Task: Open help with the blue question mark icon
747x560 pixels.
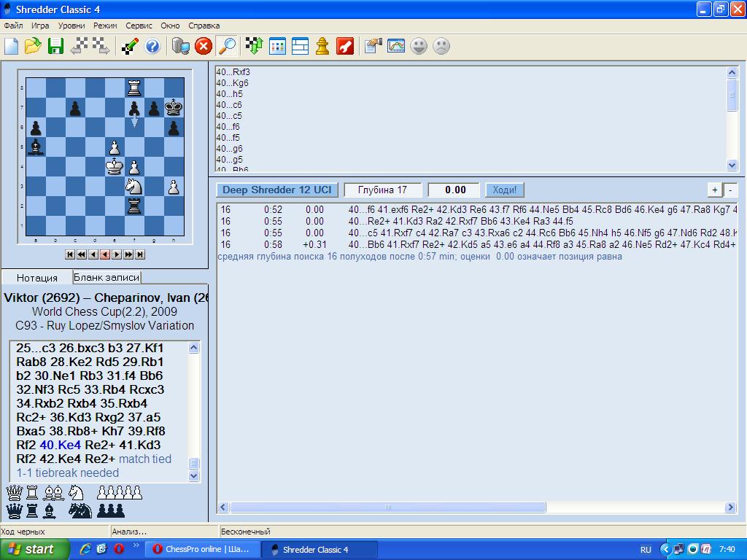Action: (x=152, y=46)
